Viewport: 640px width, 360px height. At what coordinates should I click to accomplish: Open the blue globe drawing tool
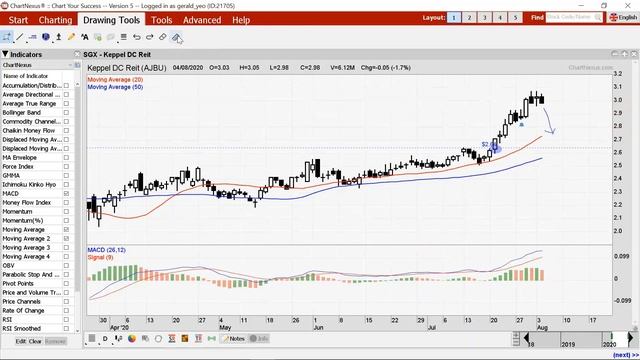46,37
